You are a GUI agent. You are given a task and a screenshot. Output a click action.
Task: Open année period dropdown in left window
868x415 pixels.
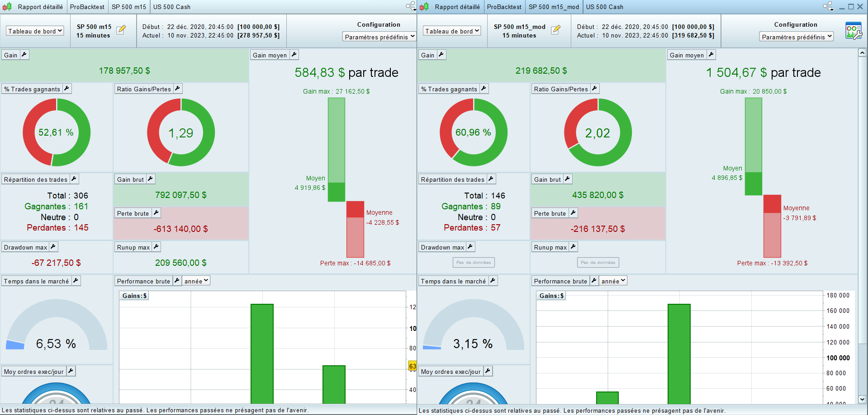(x=196, y=281)
